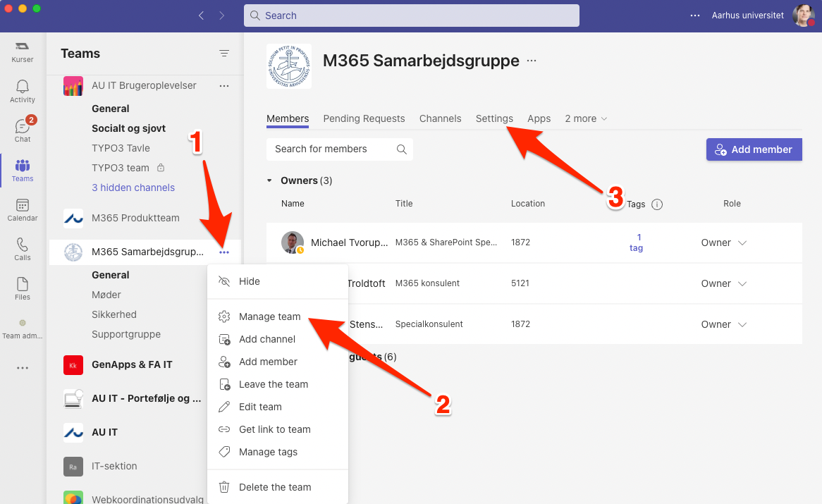Open the Socialt og sjovt channel
This screenshot has width=822, height=504.
pyautogui.click(x=128, y=128)
